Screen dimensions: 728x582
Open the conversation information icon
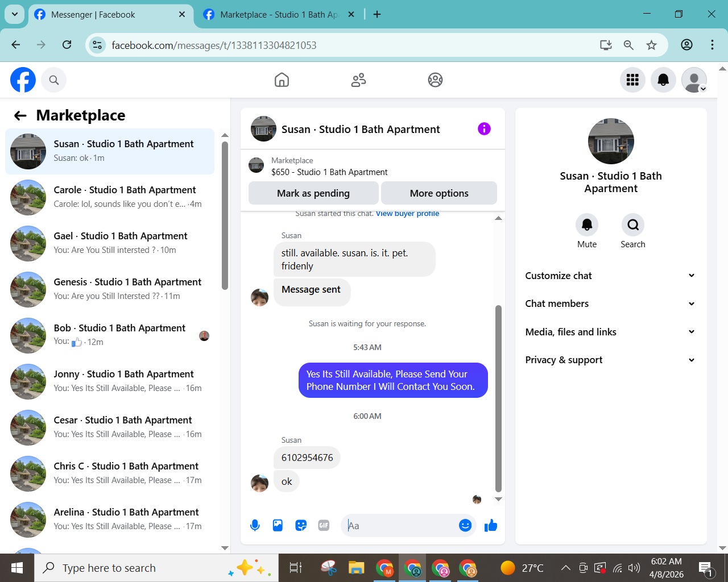click(x=484, y=129)
